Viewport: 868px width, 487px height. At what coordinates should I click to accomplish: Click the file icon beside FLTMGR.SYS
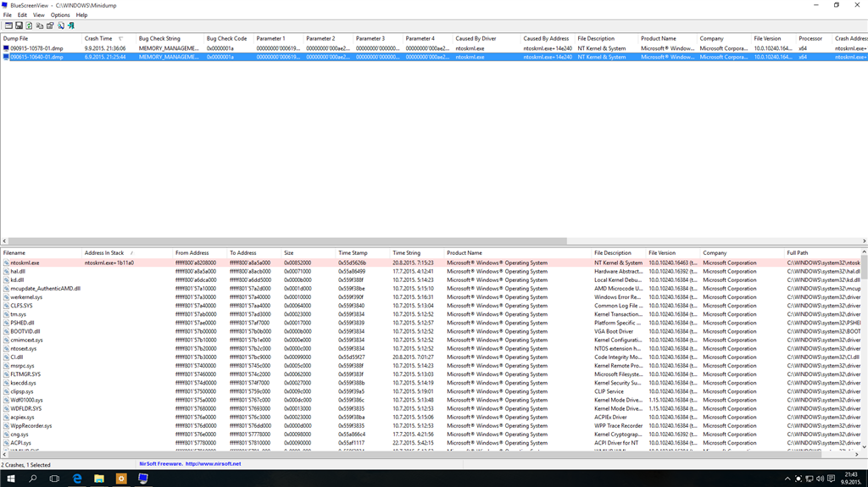tap(6, 374)
